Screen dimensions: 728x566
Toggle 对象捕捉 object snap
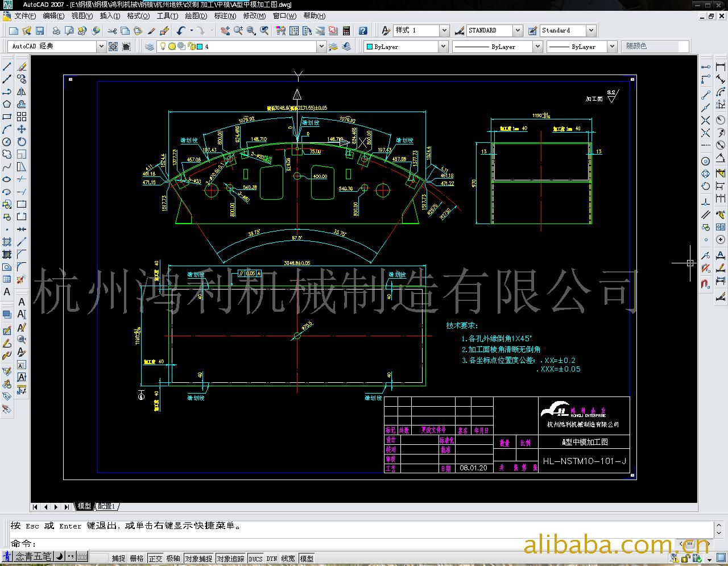pos(198,559)
